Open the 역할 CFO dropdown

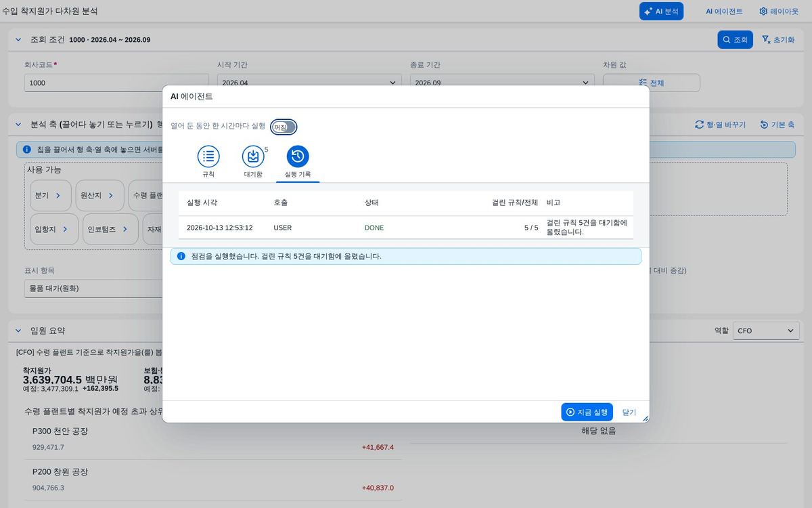[x=766, y=331]
